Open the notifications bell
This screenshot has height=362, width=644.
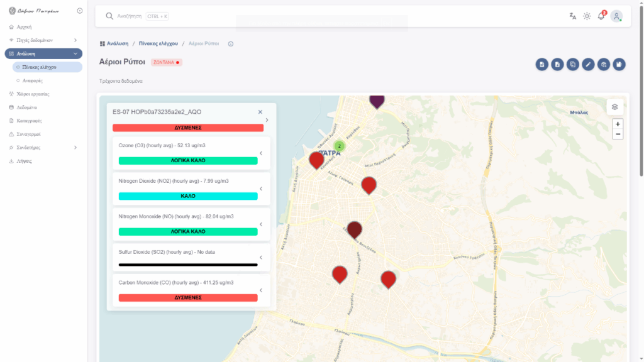(601, 16)
